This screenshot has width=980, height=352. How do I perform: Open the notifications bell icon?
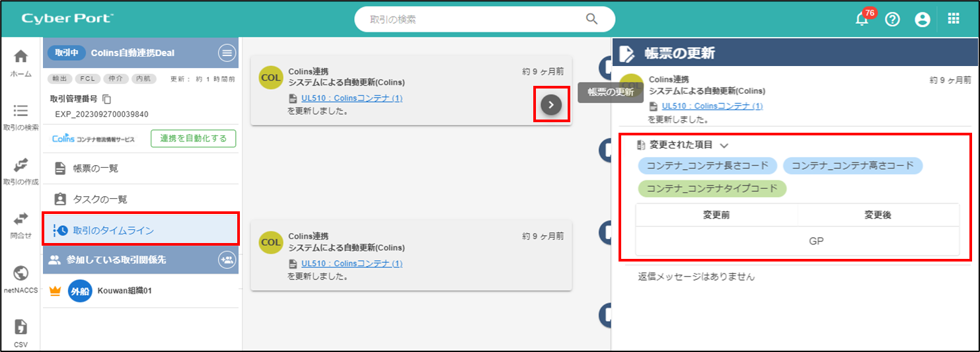click(862, 19)
